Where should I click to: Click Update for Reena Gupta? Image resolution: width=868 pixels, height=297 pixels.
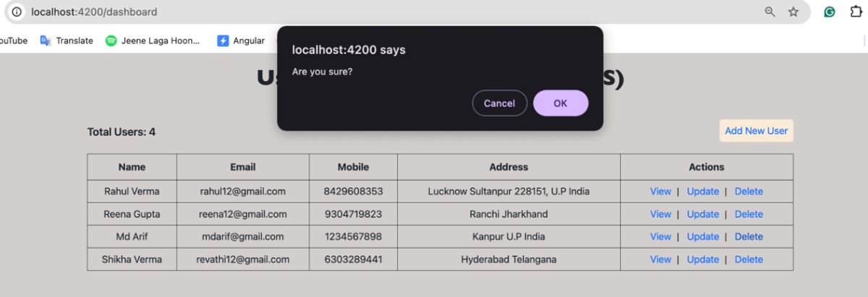point(702,214)
